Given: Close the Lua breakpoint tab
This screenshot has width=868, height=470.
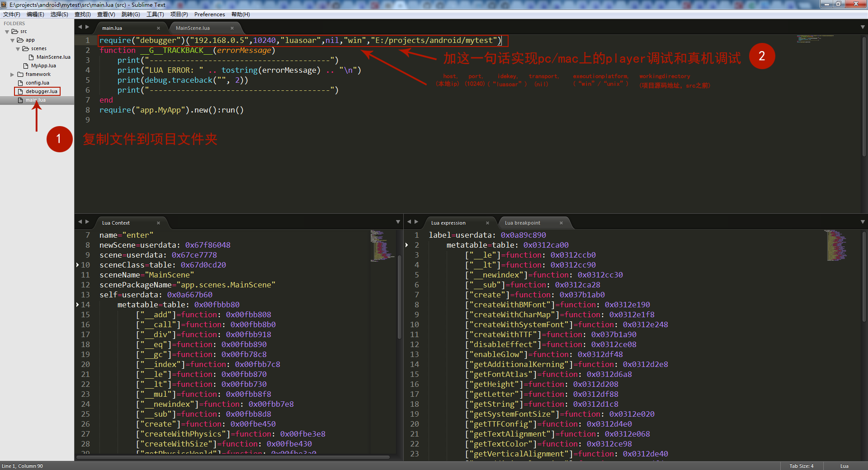Looking at the screenshot, I should (561, 223).
